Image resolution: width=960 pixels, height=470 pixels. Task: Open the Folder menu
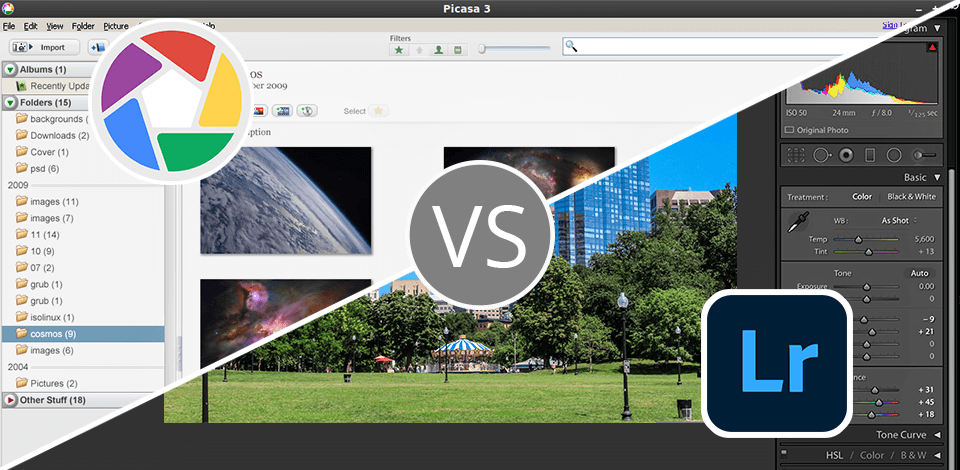[x=83, y=26]
